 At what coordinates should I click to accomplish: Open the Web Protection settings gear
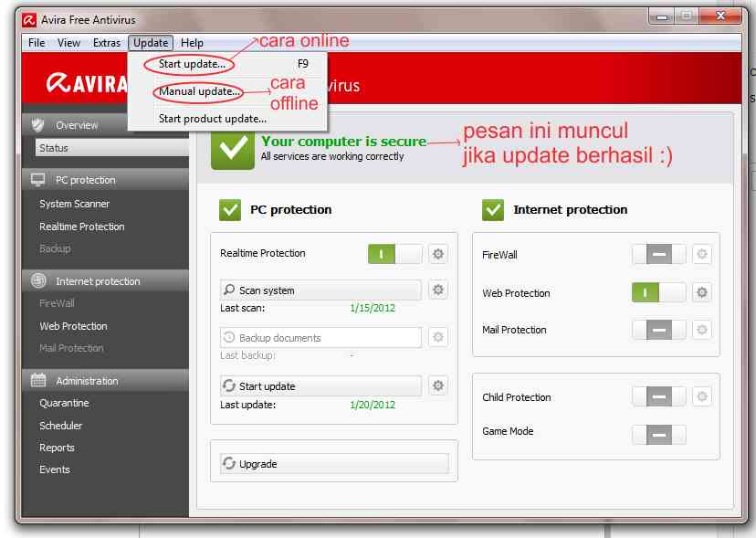point(702,292)
